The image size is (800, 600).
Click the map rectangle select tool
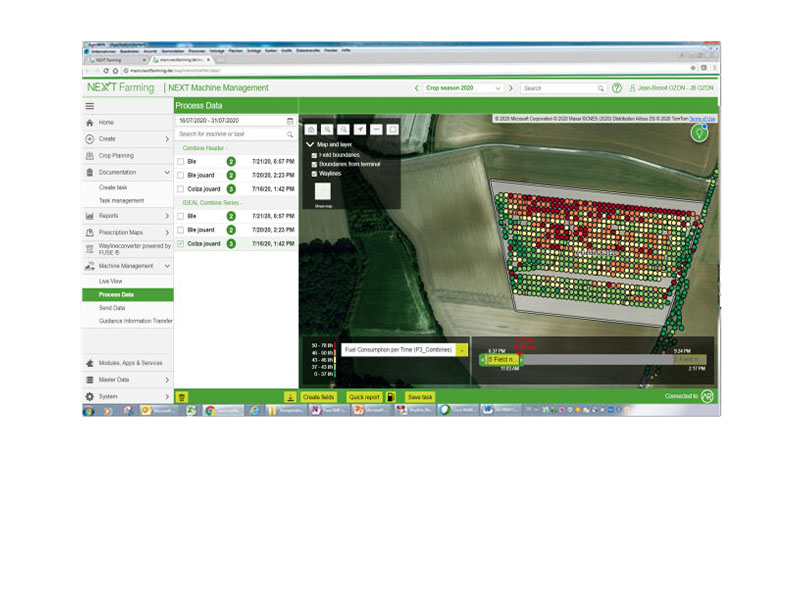click(x=392, y=130)
